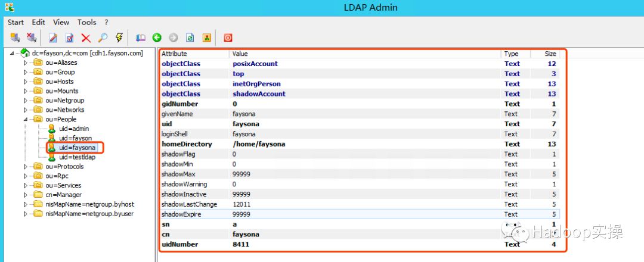Click the root dc=fayson,dc=com server icon

pos(25,53)
